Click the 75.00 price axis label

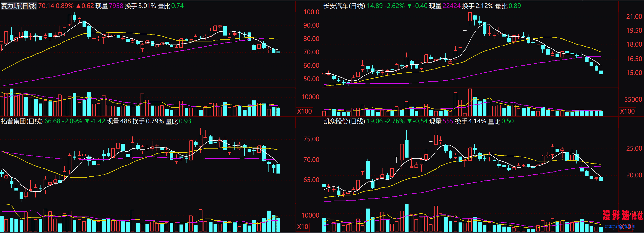click(x=311, y=139)
